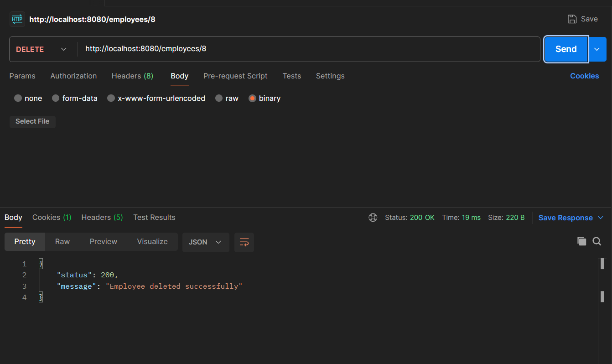Viewport: 612px width, 364px height.
Task: Click the blue Send button
Action: click(566, 49)
